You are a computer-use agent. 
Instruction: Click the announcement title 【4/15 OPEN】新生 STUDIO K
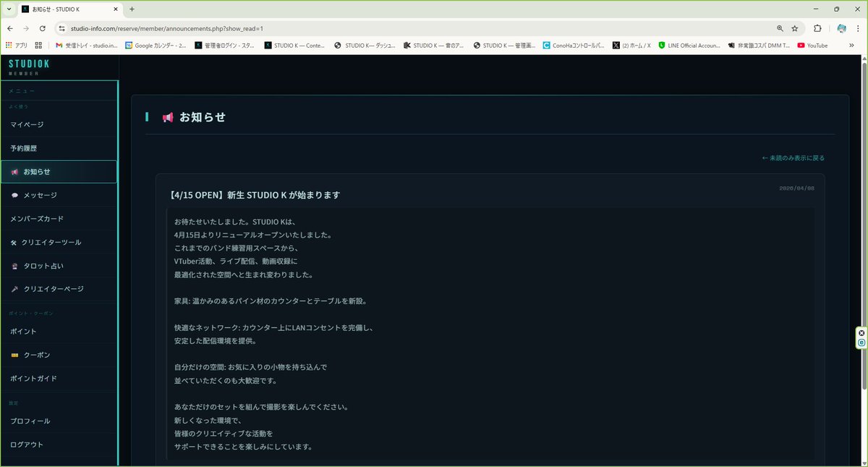point(254,195)
